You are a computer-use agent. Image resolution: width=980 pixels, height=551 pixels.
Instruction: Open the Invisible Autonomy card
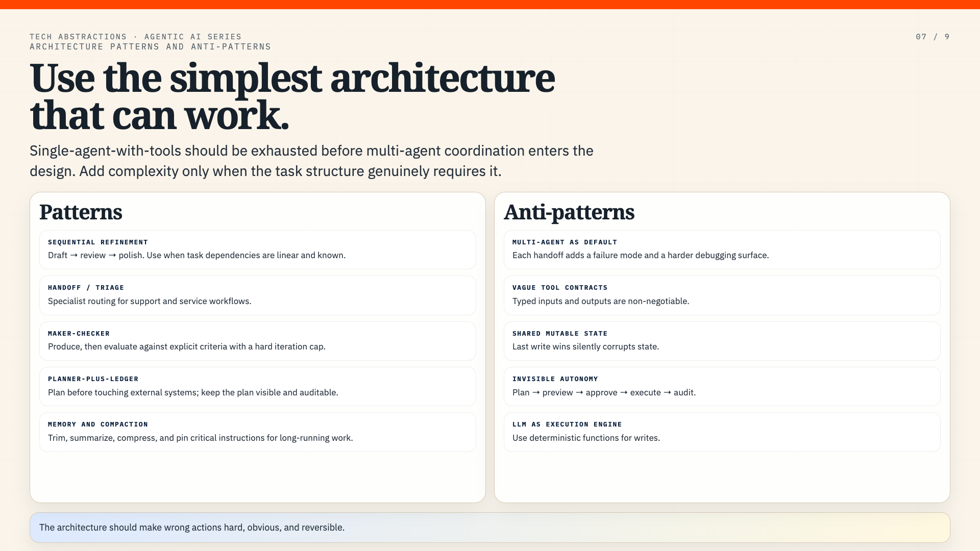722,386
